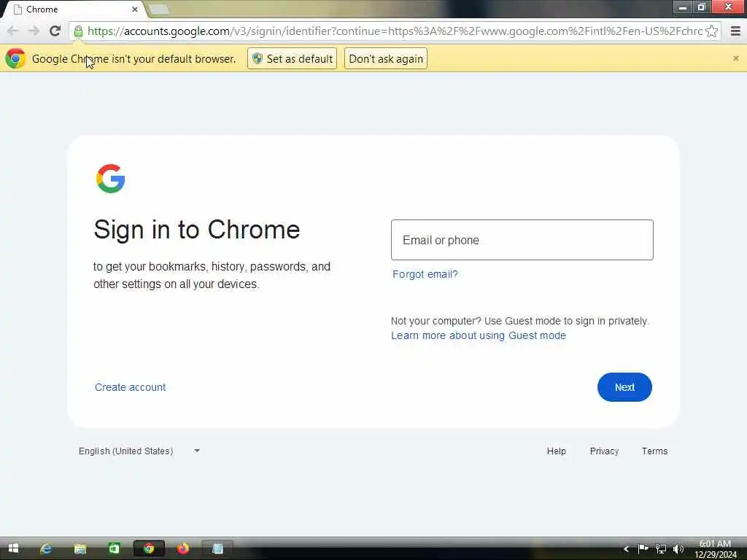Screen dimensions: 747x560
Task: Show hidden system tray icons
Action: (x=626, y=549)
